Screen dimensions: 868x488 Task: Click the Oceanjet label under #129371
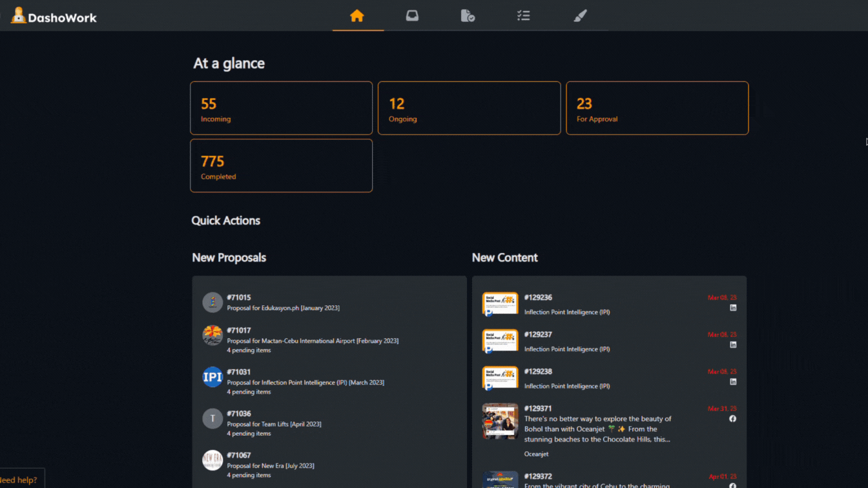[x=537, y=454]
